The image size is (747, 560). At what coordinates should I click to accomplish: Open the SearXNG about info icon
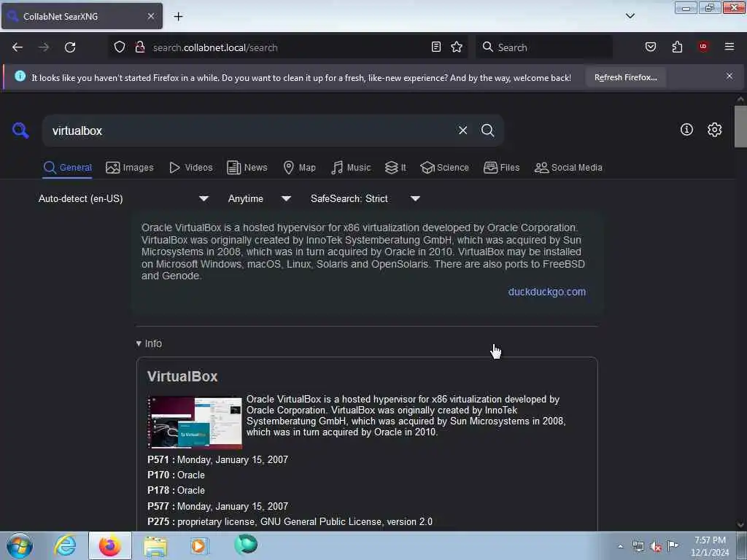click(686, 130)
